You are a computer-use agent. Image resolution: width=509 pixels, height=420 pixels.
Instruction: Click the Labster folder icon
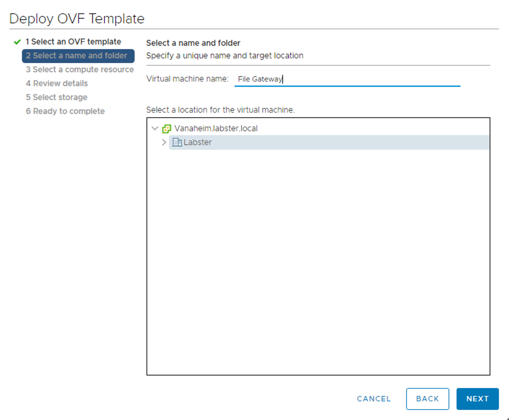click(177, 142)
